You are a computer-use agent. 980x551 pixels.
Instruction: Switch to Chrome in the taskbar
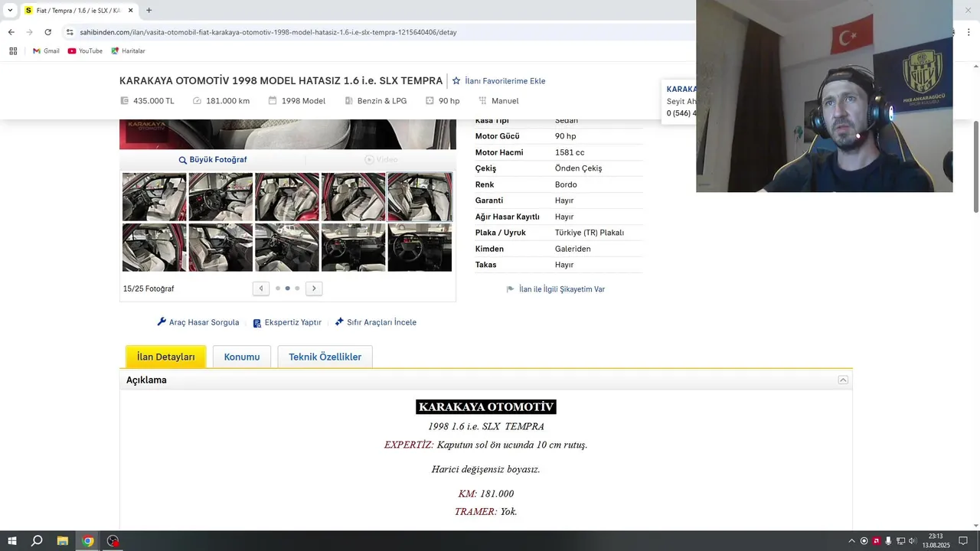[x=88, y=541]
